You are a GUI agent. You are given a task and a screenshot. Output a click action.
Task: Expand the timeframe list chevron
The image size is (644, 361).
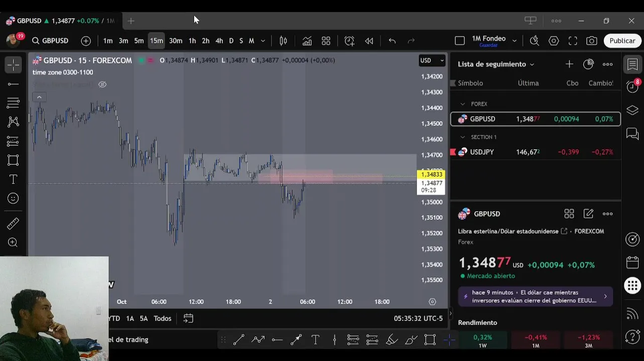pyautogui.click(x=263, y=41)
